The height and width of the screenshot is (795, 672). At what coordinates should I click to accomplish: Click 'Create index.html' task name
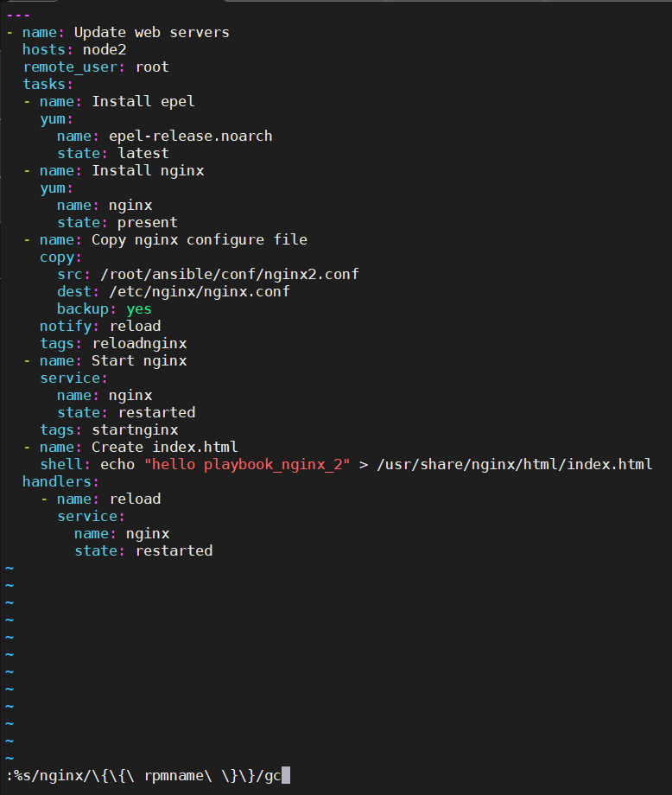(x=165, y=448)
